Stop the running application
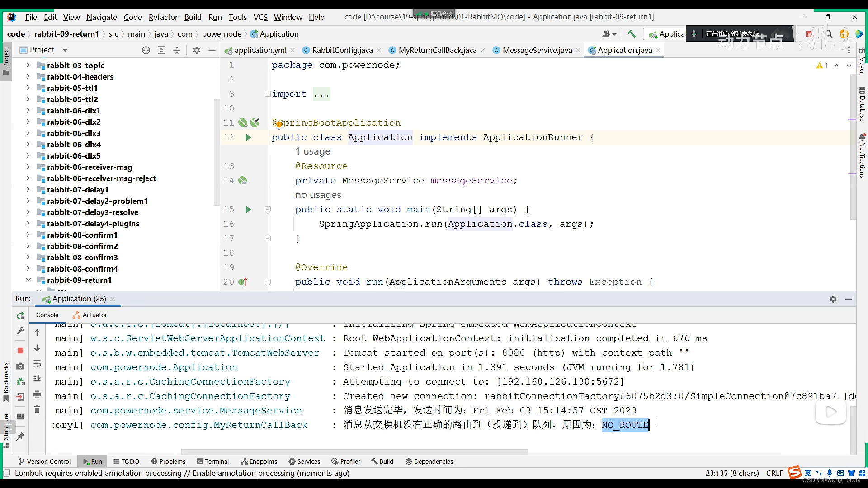The width and height of the screenshot is (868, 488). click(x=20, y=351)
